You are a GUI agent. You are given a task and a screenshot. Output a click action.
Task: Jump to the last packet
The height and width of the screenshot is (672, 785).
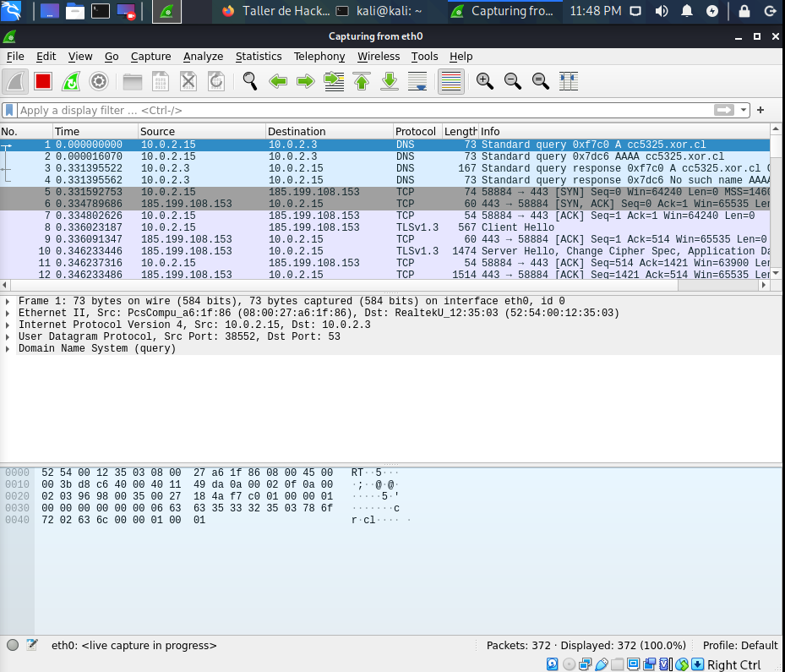(390, 81)
